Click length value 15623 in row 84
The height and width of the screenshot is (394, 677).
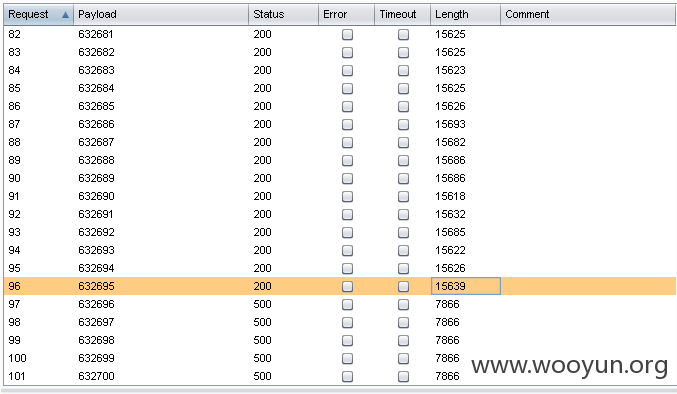450,70
